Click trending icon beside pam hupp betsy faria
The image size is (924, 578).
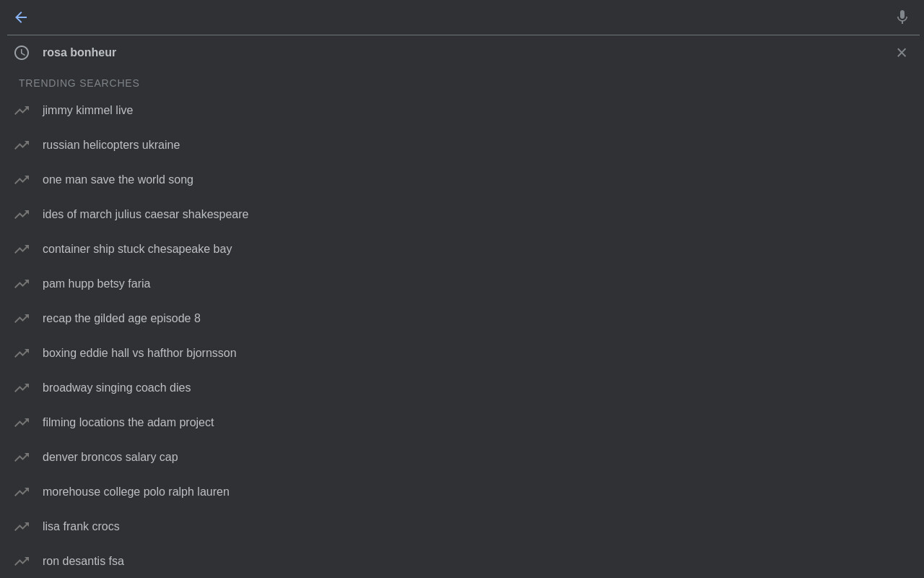coord(22,284)
